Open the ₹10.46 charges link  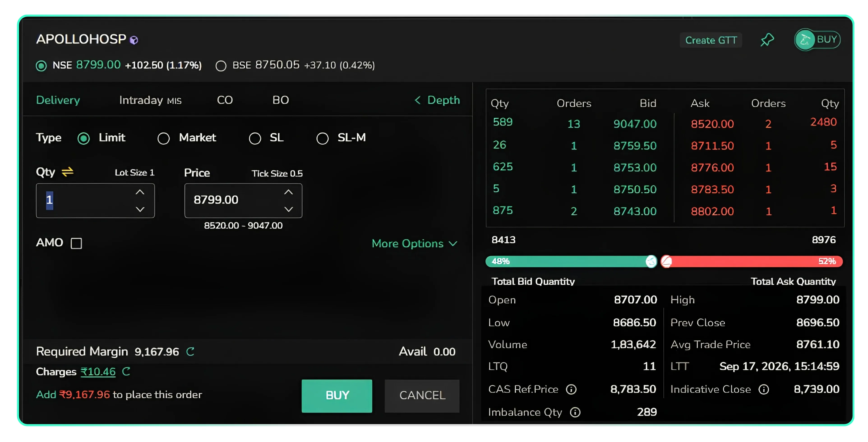click(98, 372)
